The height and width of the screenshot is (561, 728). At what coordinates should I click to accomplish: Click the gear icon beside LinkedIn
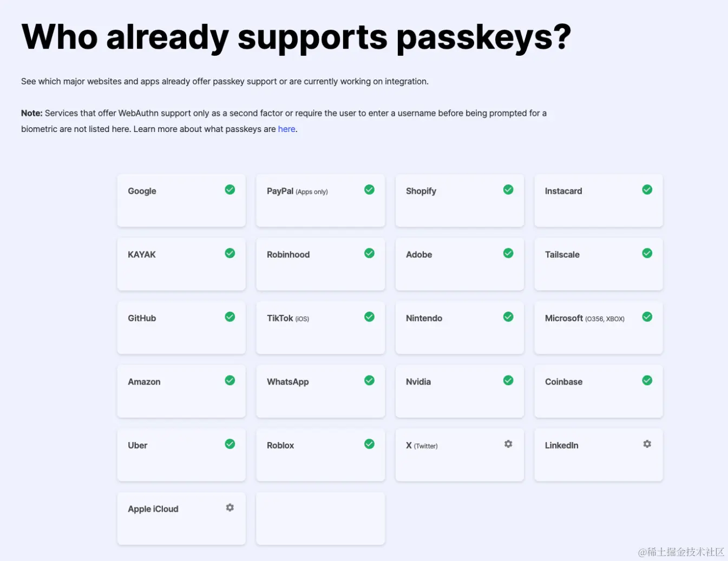tap(647, 444)
